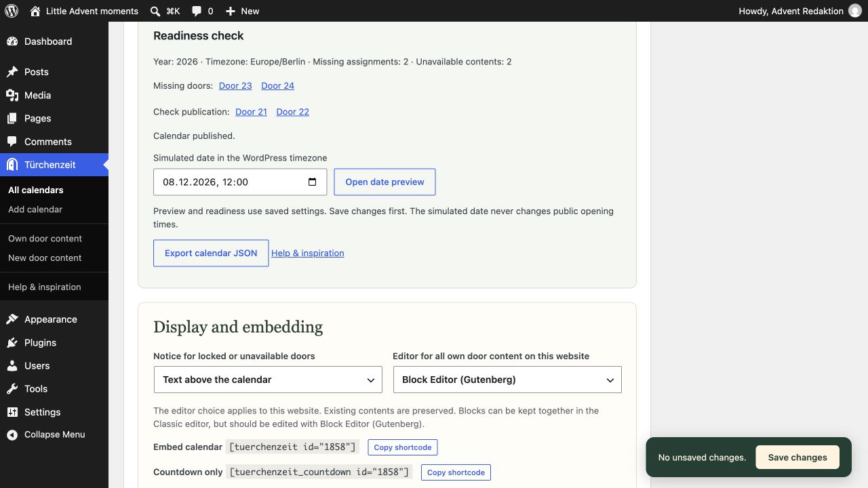Click the Comments icon in the sidebar

pos(12,142)
